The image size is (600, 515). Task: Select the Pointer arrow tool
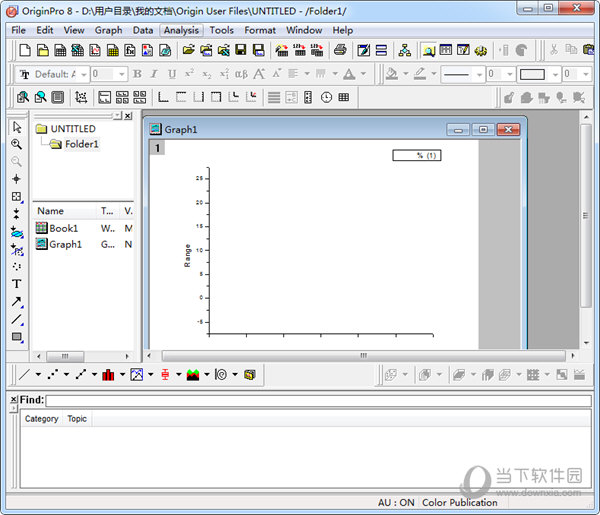(16, 127)
